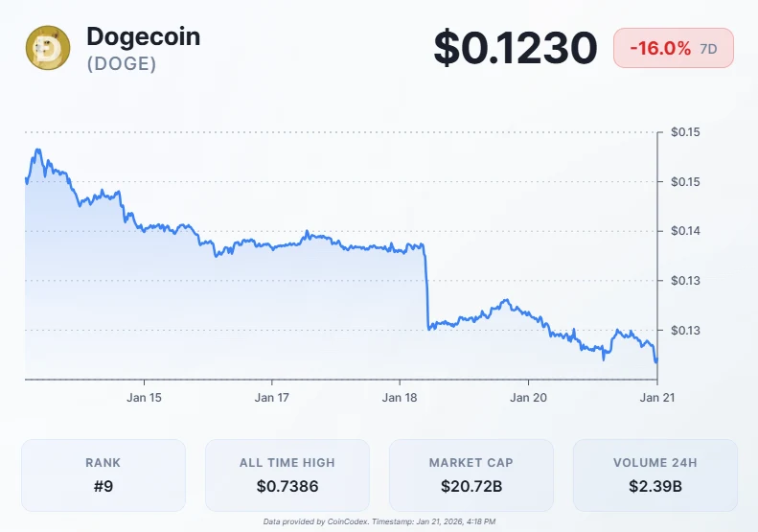
Task: Jump to Jan 21 on the chart axis
Action: coord(655,397)
